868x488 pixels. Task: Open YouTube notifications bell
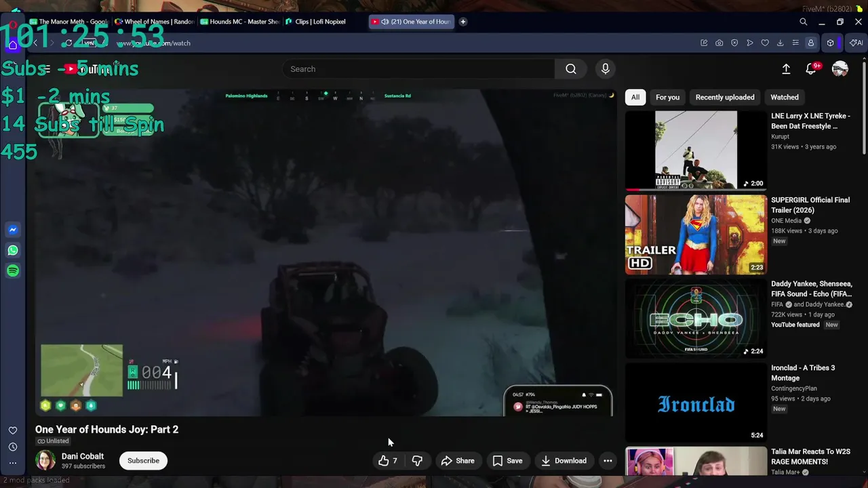(811, 69)
